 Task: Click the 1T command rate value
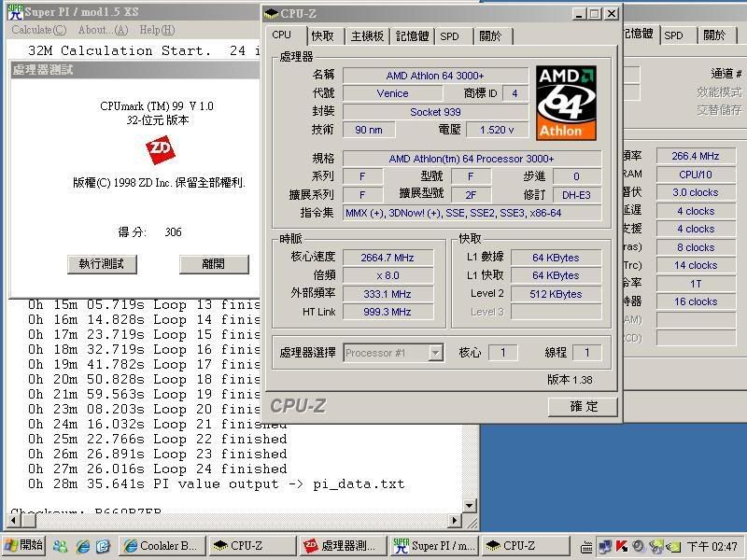tap(696, 284)
